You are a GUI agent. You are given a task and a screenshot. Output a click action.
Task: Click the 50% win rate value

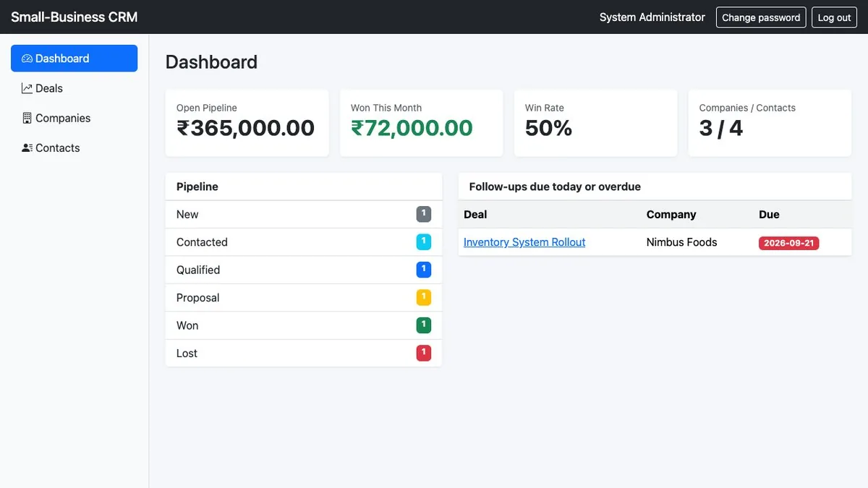[x=548, y=128]
